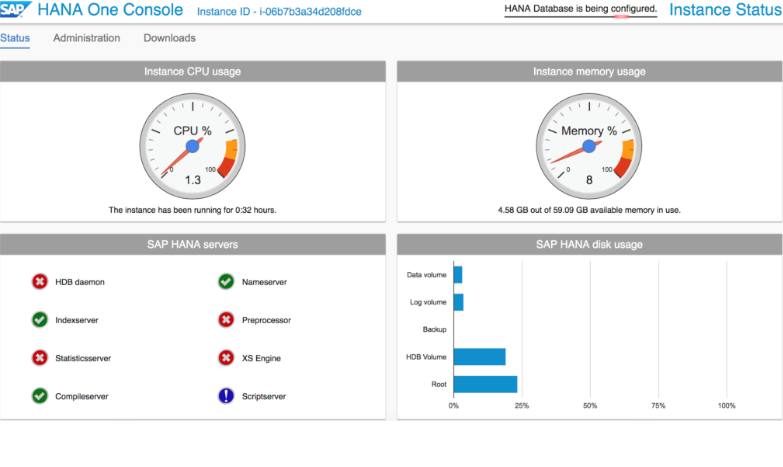This screenshot has height=467, width=783.
Task: Click the SAP HANA disk usage header
Action: coord(589,244)
